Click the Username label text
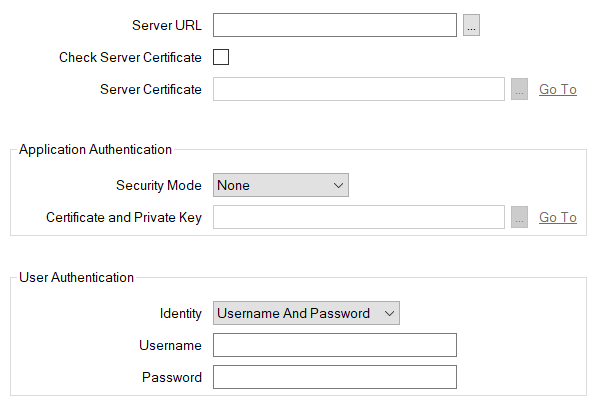The height and width of the screenshot is (406, 599). point(170,345)
